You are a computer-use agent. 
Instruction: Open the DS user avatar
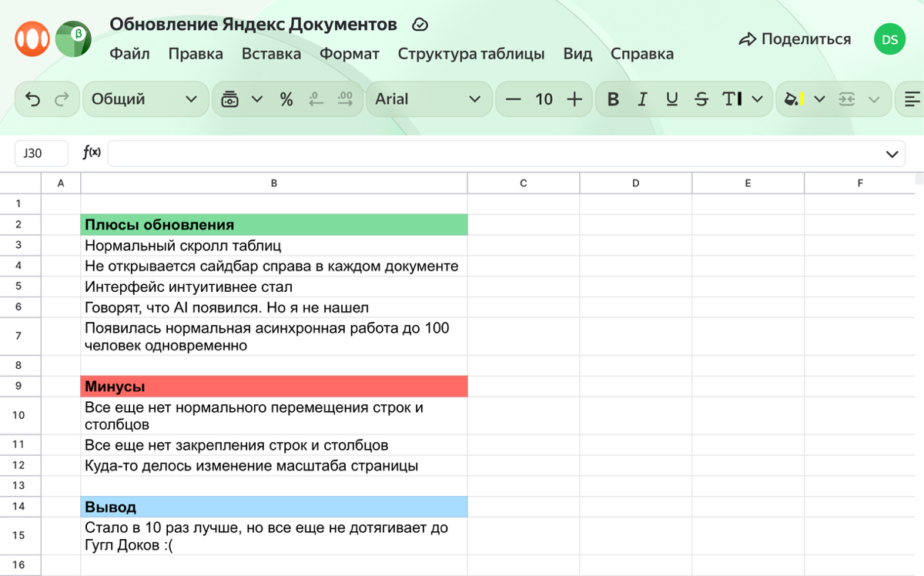pos(890,39)
